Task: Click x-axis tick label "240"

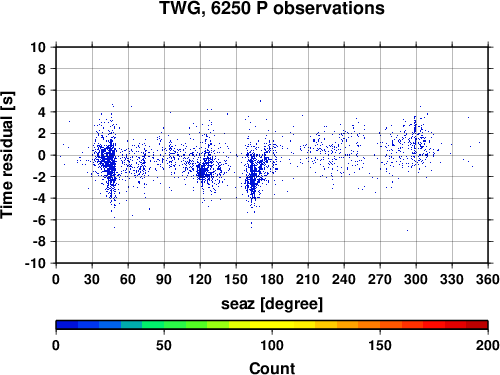Action: [344, 279]
